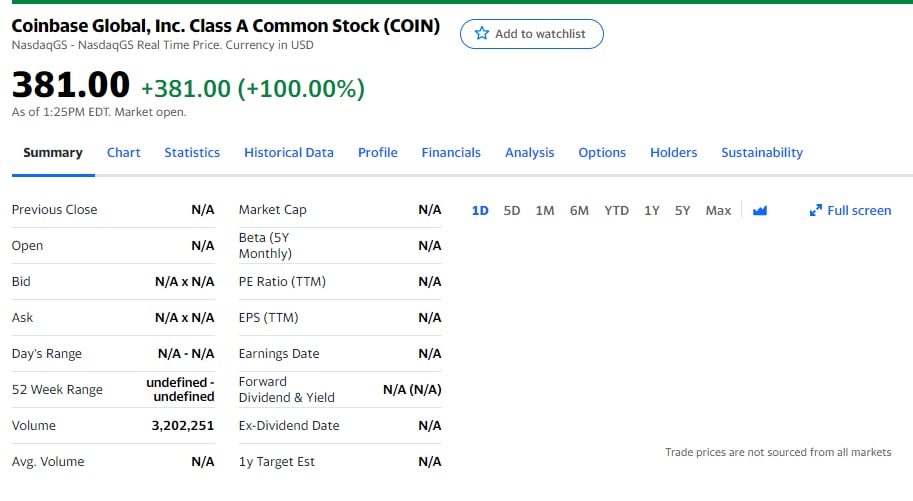The height and width of the screenshot is (501, 913).
Task: Switch to the Chart tab
Action: coord(123,153)
